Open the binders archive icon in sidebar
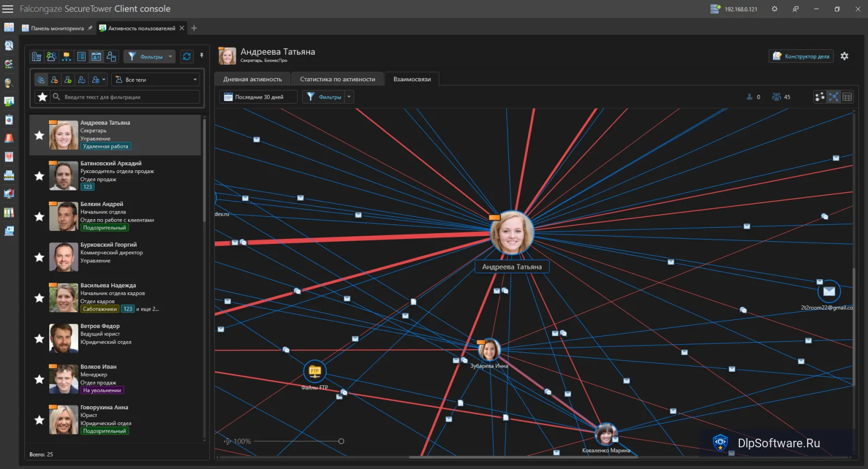Image resolution: width=868 pixels, height=469 pixels. point(9,212)
